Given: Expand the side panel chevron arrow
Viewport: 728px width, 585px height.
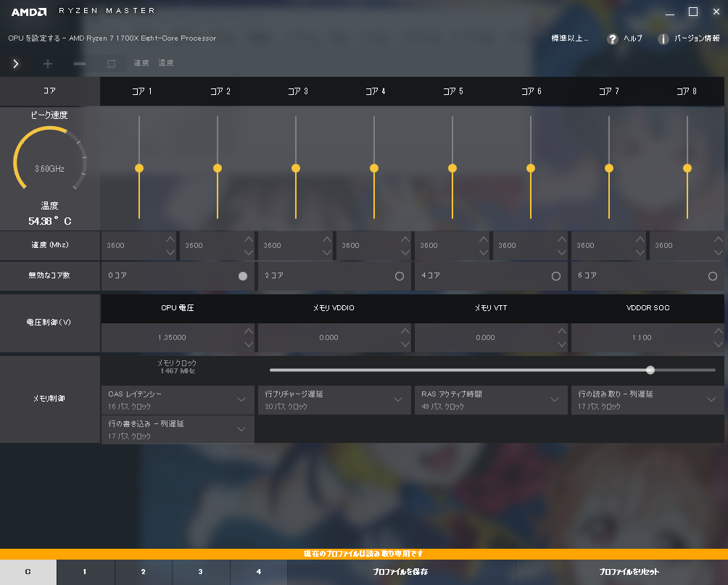Looking at the screenshot, I should tap(16, 64).
